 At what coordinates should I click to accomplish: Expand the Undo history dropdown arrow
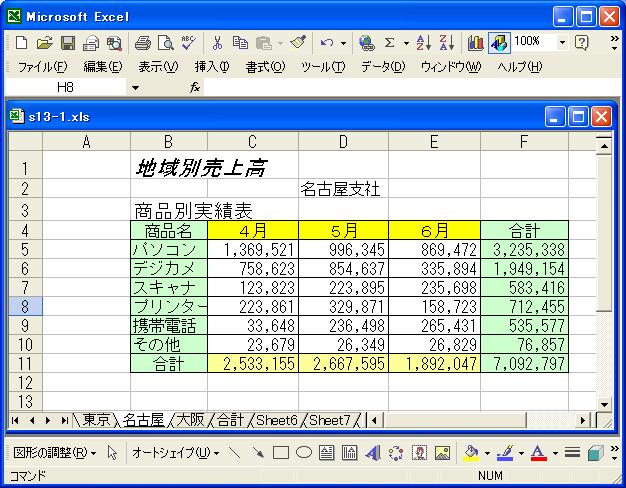tap(343, 43)
